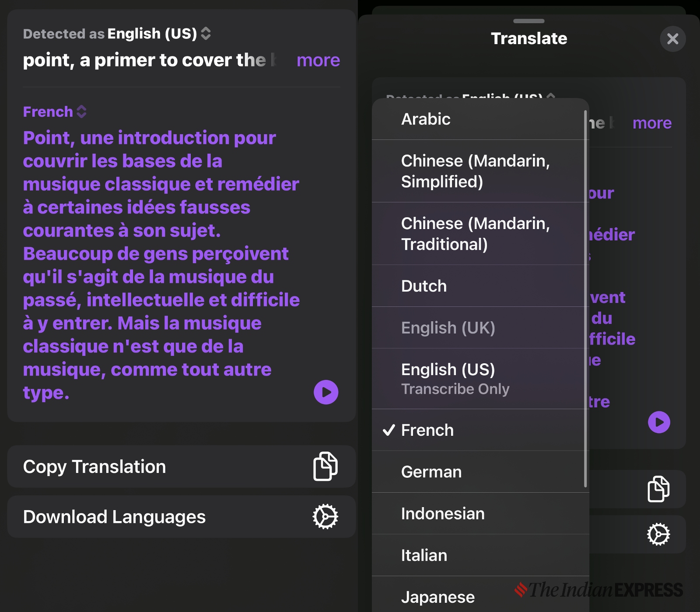Tap the copy icon in the right panel

point(658,490)
